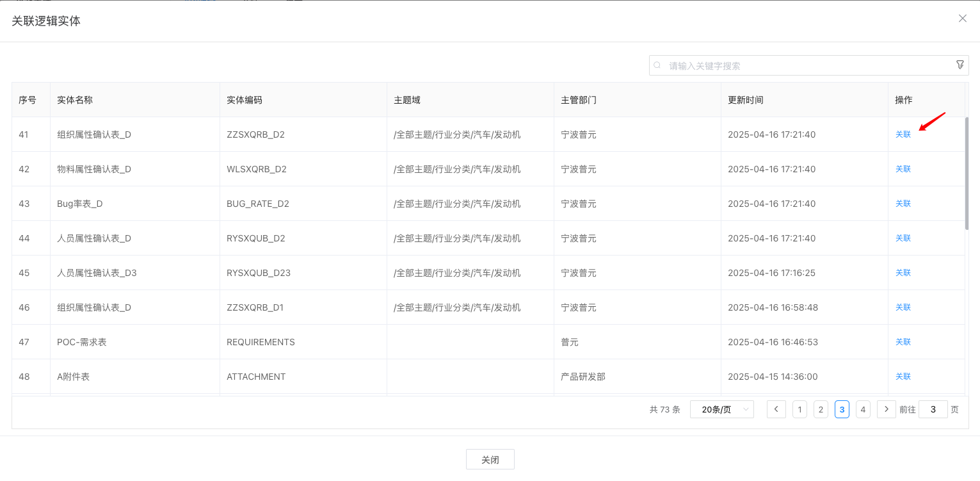Click the 更新时间 column header
This screenshot has height=481, width=980.
[746, 100]
